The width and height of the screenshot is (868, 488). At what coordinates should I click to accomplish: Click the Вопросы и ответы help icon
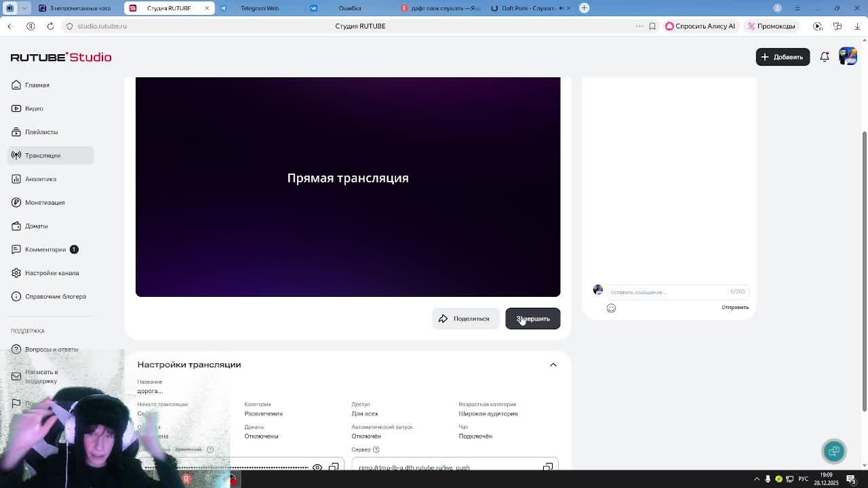click(16, 349)
